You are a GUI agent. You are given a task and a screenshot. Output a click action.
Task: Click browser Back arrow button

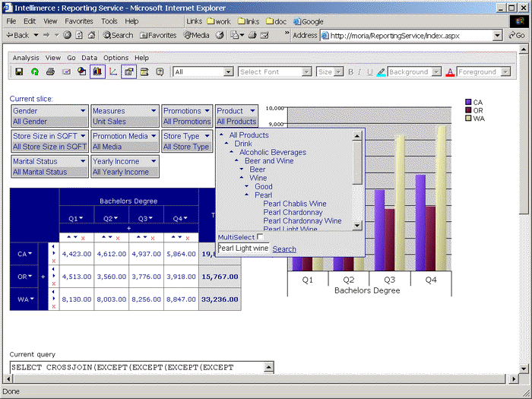click(18, 35)
